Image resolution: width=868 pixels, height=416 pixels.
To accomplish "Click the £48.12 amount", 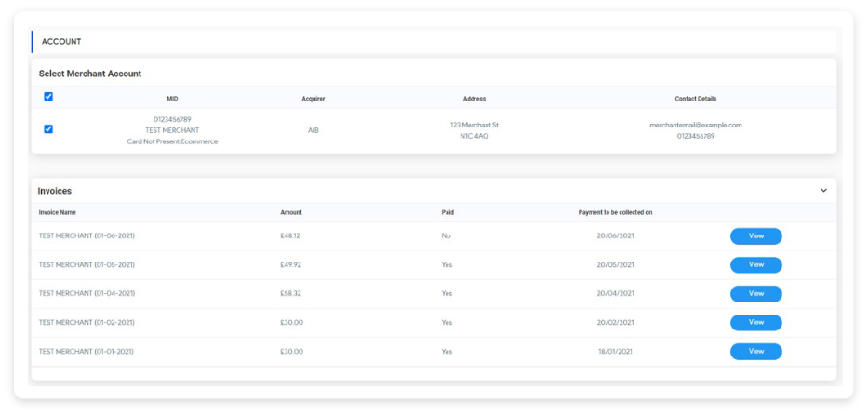I will pos(290,236).
